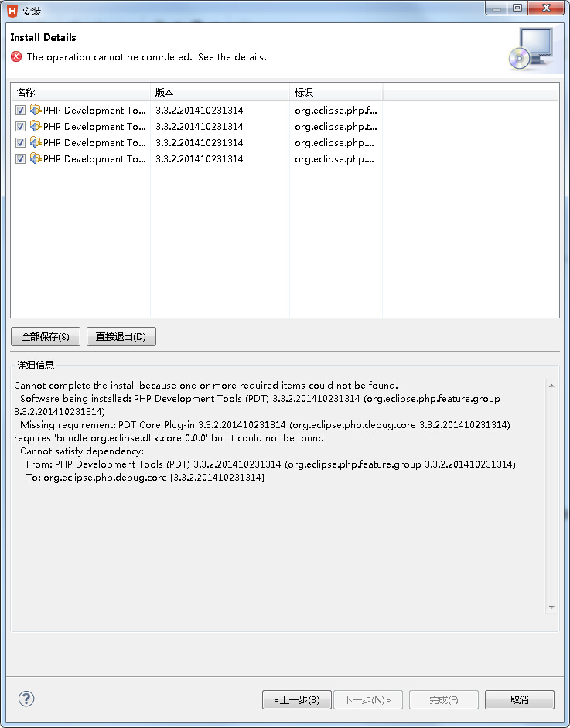Toggle the checkbox in the third PHP Development row
The width and height of the screenshot is (570, 728).
tap(20, 142)
